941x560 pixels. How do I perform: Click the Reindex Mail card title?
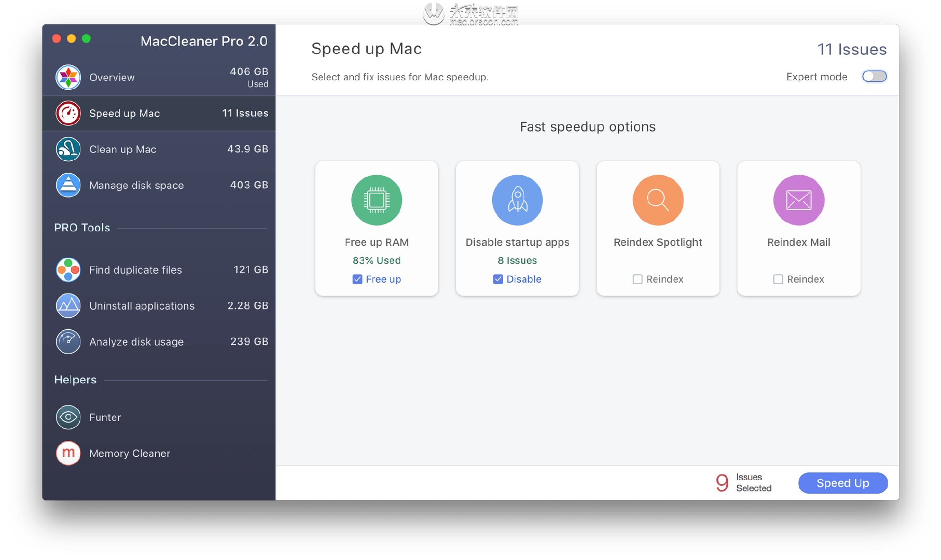[x=799, y=242]
